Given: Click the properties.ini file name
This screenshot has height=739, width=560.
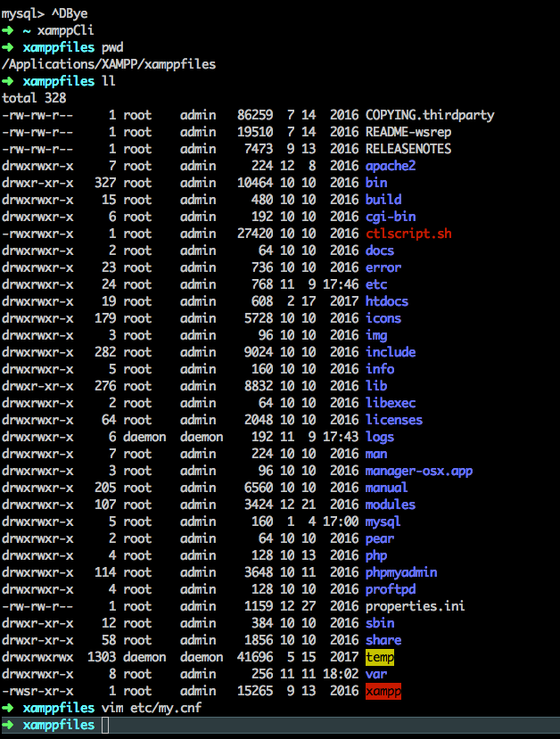Looking at the screenshot, I should pos(416,606).
